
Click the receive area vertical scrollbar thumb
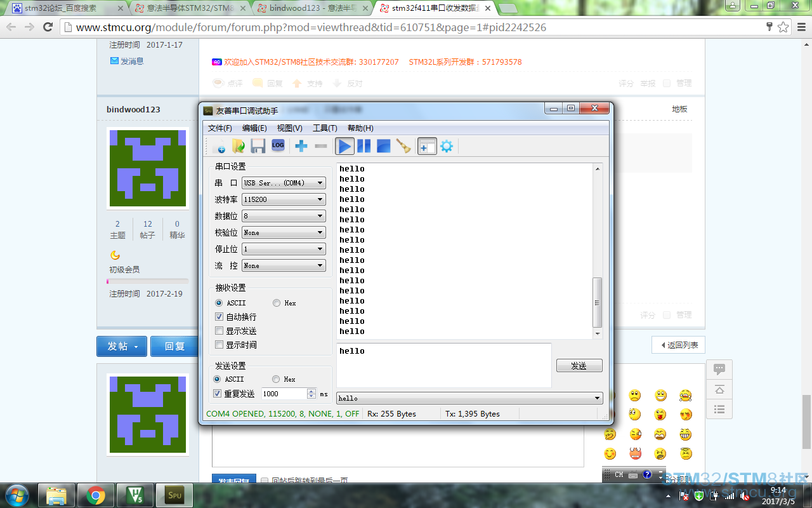pos(597,302)
